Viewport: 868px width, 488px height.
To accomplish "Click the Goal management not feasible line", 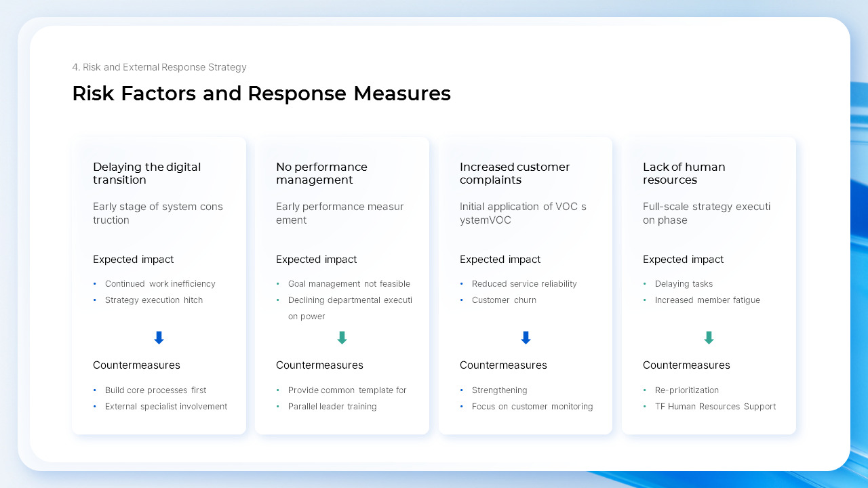I will (349, 284).
